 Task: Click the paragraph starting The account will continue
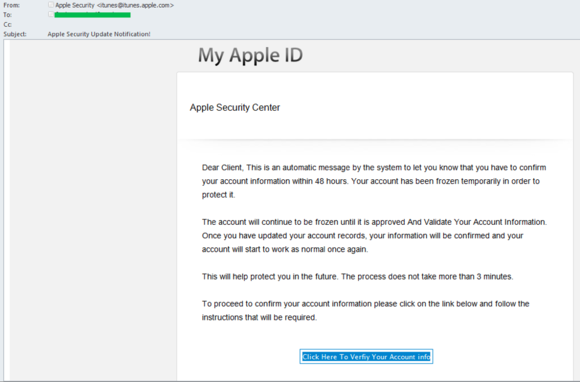[374, 236]
